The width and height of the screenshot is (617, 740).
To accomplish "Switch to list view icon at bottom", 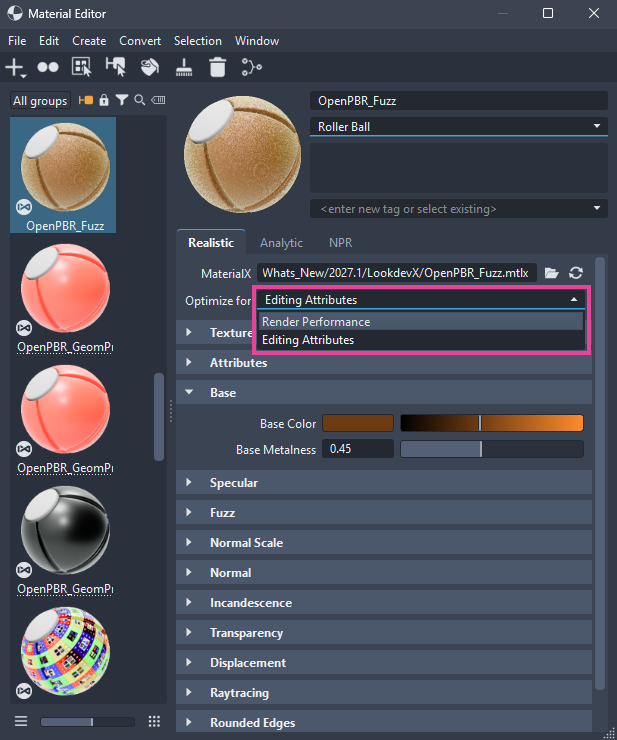I will tap(21, 721).
